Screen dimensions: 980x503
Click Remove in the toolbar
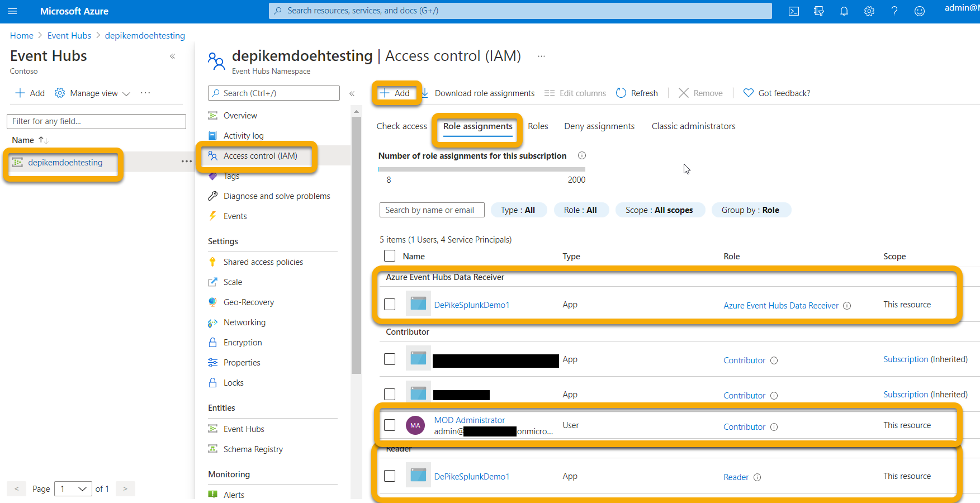pyautogui.click(x=700, y=93)
